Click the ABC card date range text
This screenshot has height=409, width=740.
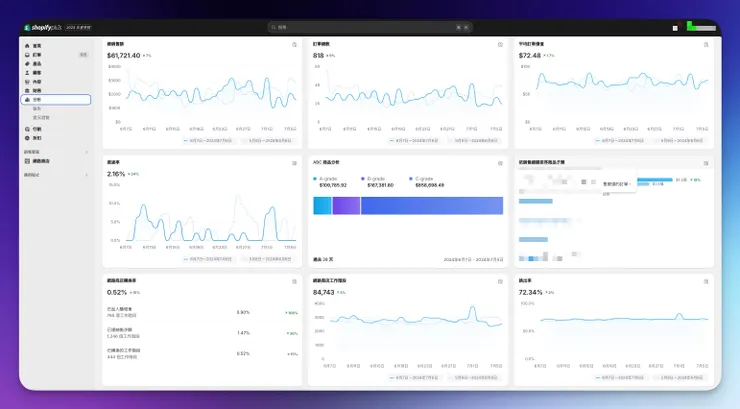click(473, 259)
